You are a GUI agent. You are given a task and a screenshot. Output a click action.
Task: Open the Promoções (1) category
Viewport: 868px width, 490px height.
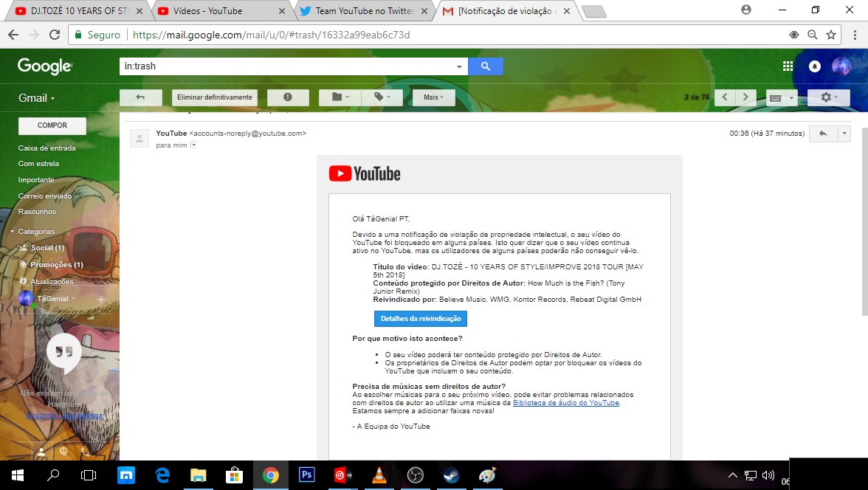pos(56,265)
